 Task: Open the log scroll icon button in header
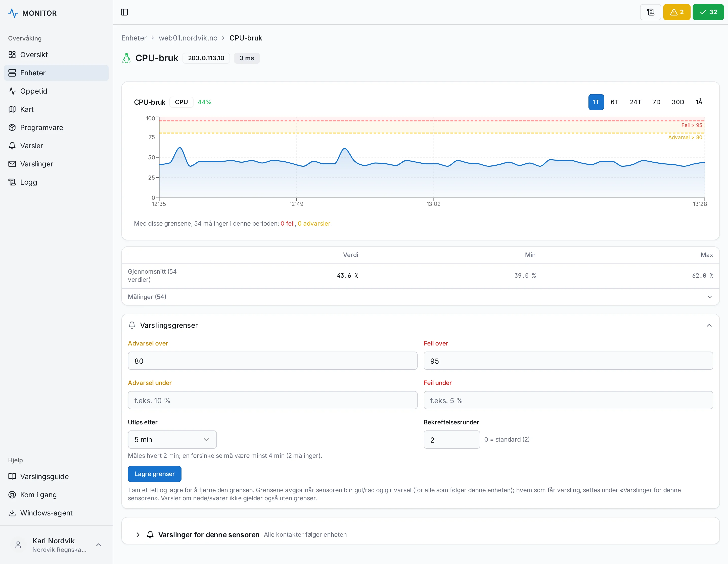point(650,12)
